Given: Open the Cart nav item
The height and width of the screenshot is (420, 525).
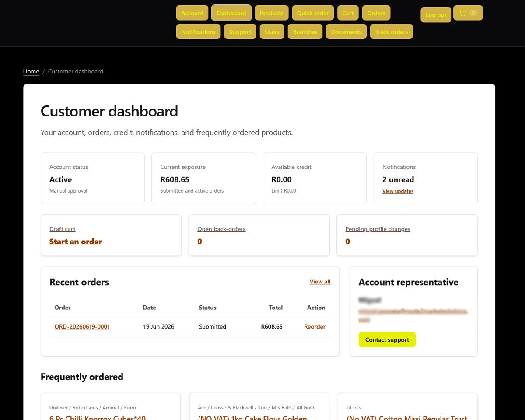Looking at the screenshot, I should (x=348, y=13).
